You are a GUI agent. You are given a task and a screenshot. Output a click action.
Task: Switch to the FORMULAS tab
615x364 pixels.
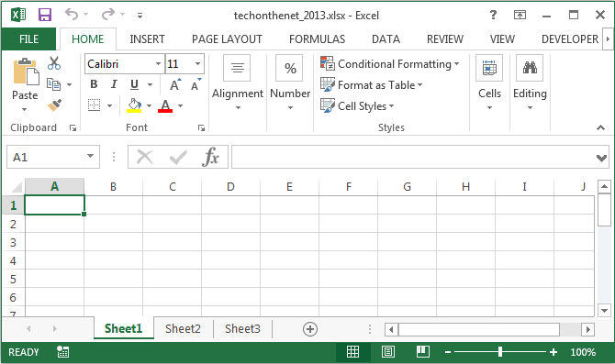tap(317, 39)
